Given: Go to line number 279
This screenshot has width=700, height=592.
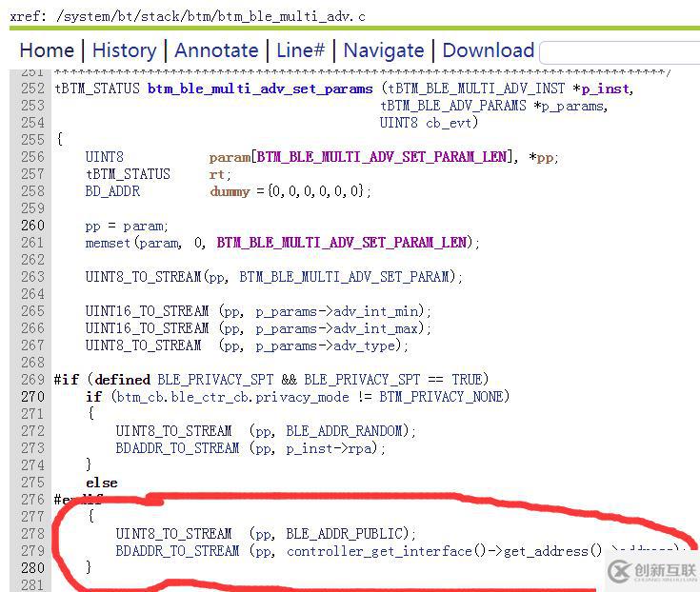Looking at the screenshot, I should (32, 551).
